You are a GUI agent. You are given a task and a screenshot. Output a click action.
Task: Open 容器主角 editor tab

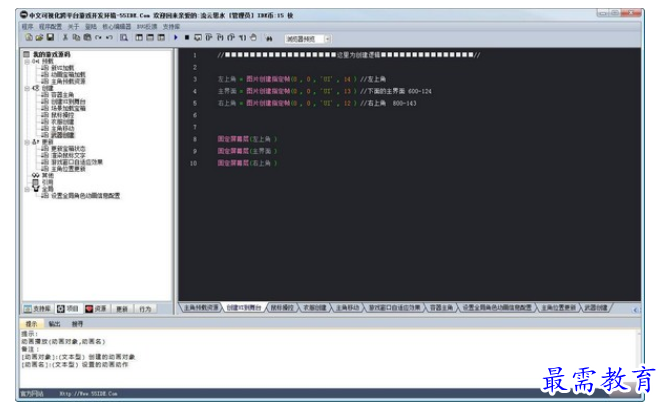coord(441,308)
